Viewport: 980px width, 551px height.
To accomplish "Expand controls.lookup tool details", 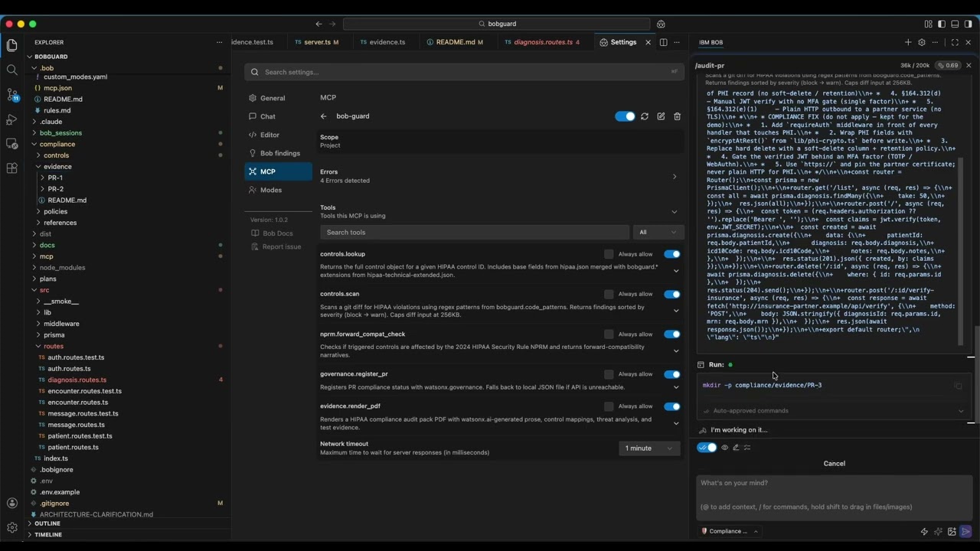I will [x=675, y=271].
